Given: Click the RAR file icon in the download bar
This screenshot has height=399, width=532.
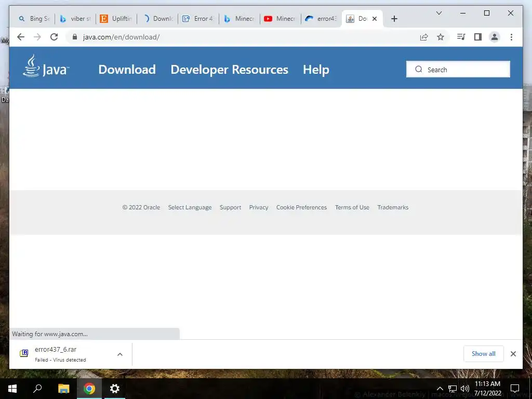Looking at the screenshot, I should (x=24, y=353).
